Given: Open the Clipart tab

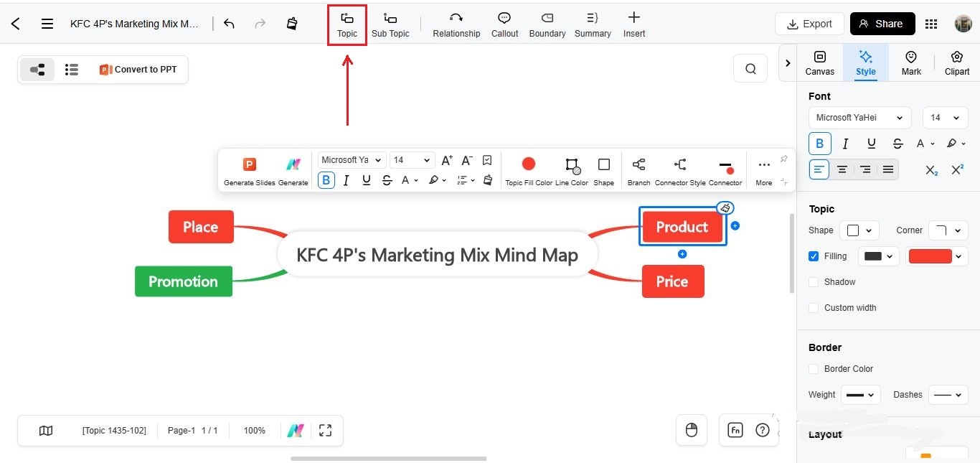Looking at the screenshot, I should 957,63.
